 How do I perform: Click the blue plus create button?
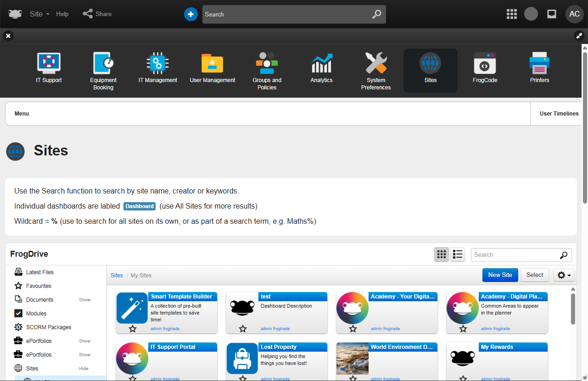[190, 14]
